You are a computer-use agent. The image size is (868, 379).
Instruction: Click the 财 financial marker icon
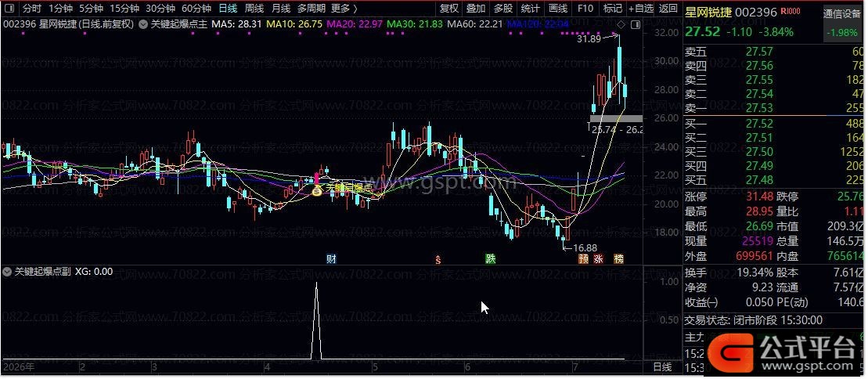[331, 258]
